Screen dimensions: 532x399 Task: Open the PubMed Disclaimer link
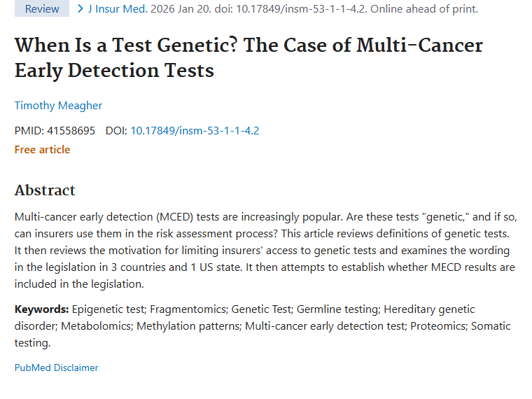56,367
